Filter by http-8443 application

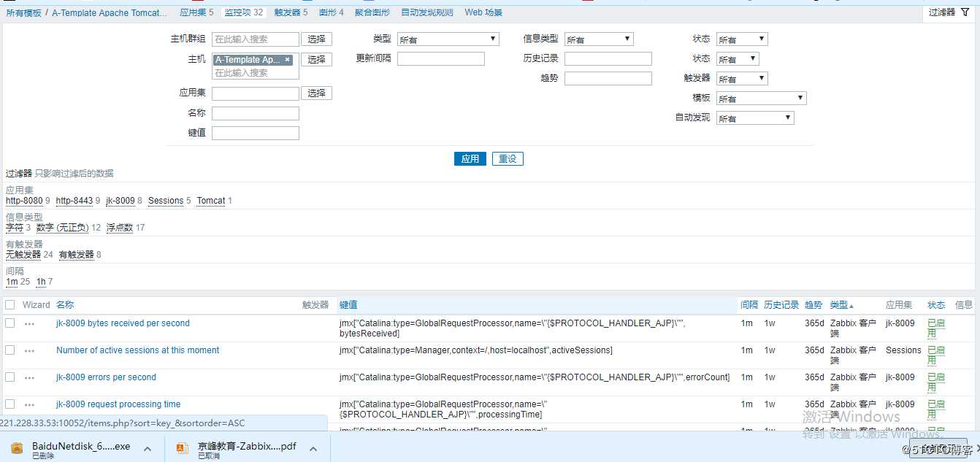[x=74, y=201]
